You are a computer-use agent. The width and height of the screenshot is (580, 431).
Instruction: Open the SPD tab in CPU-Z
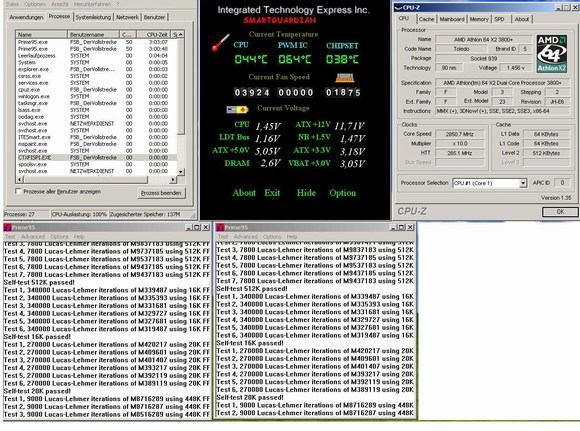pyautogui.click(x=499, y=19)
